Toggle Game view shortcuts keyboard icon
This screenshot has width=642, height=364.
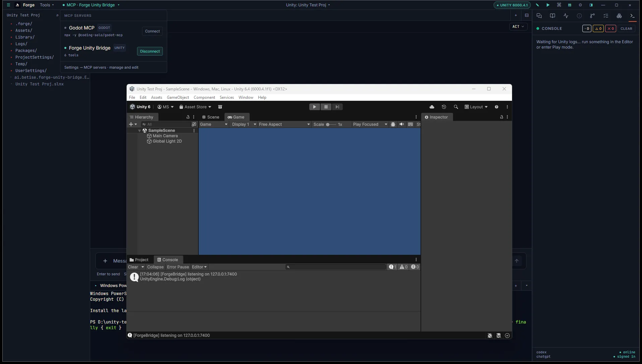point(410,124)
